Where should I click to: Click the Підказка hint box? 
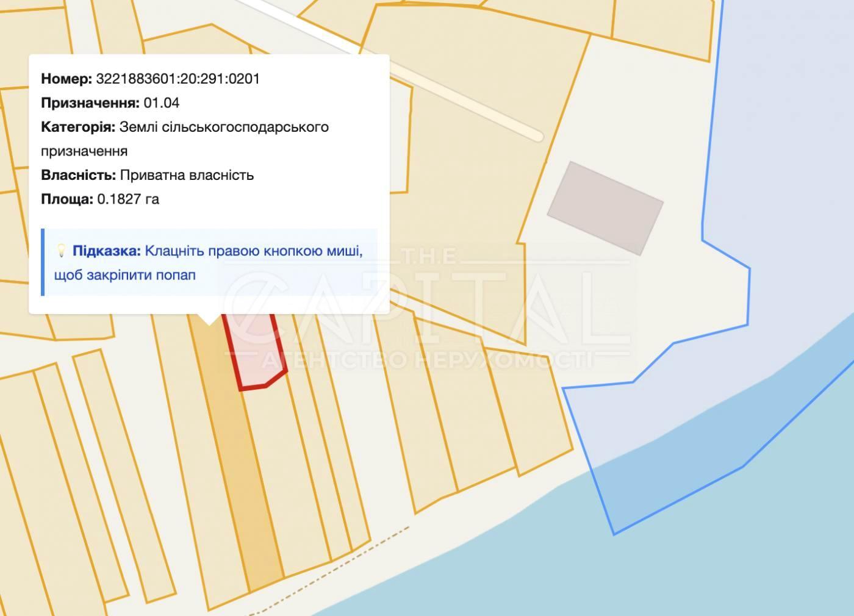pyautogui.click(x=209, y=262)
